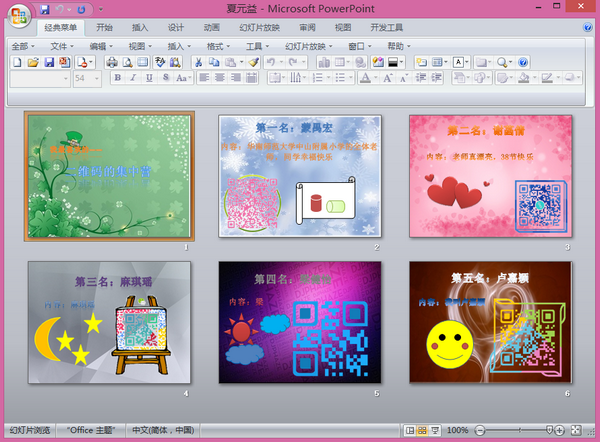Toggle Bold formatting

coord(117,78)
